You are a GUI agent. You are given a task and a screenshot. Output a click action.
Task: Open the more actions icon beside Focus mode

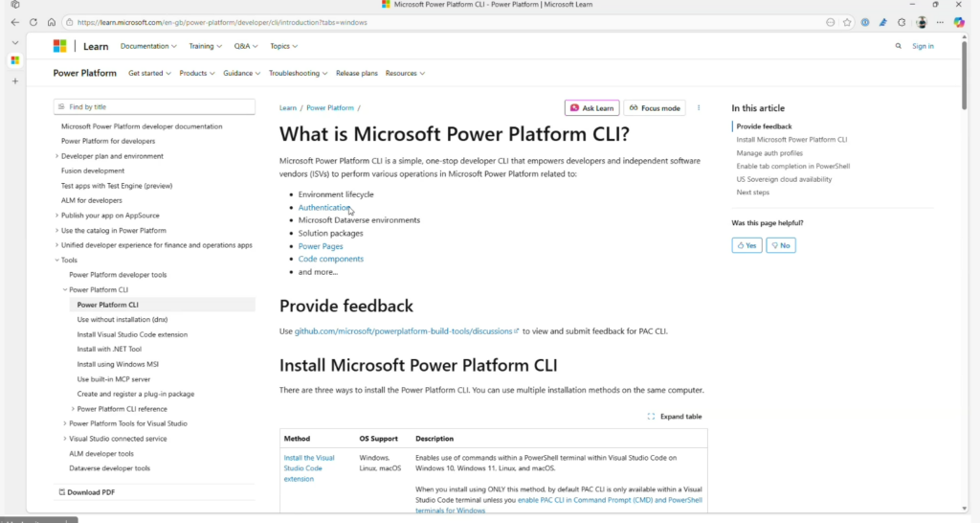click(699, 108)
